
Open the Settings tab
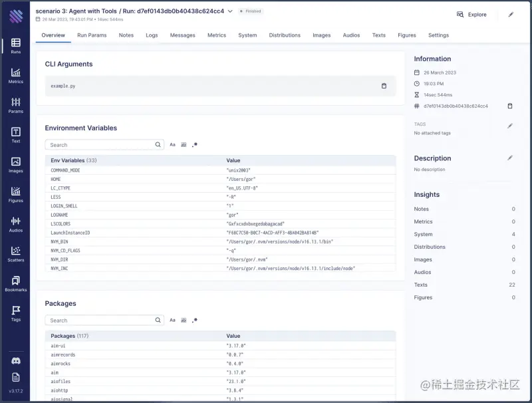[x=438, y=35]
